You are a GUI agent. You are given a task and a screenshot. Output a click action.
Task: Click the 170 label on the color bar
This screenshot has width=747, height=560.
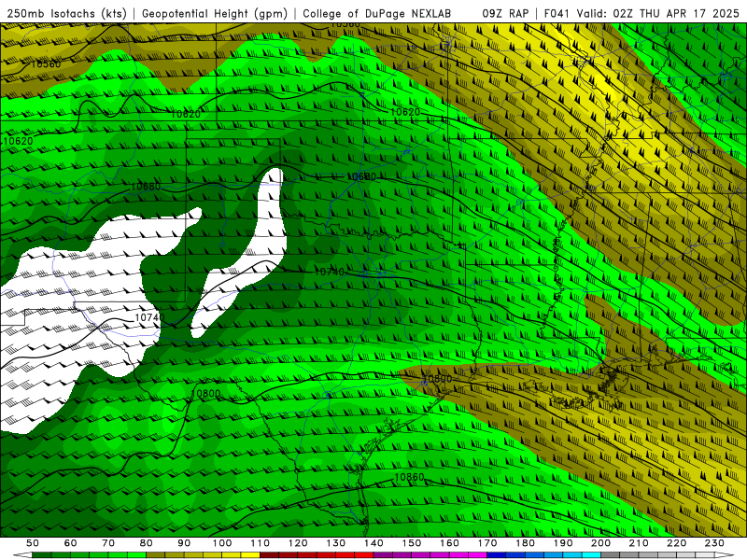(x=487, y=543)
